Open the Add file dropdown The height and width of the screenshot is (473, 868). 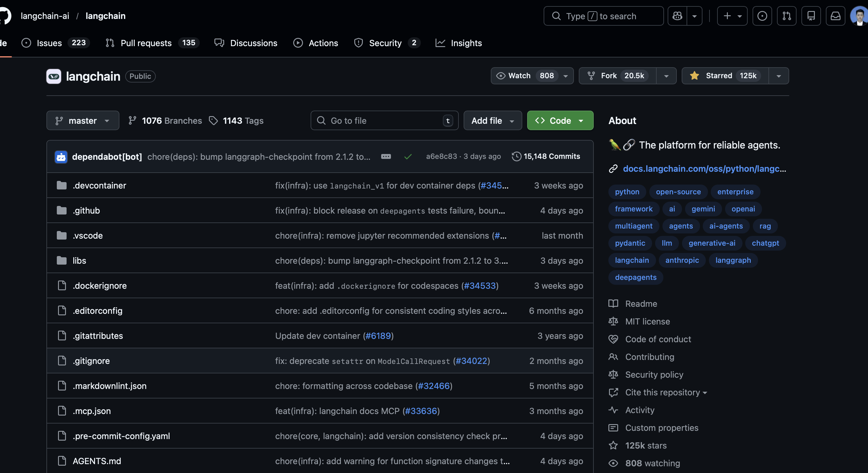click(x=492, y=120)
